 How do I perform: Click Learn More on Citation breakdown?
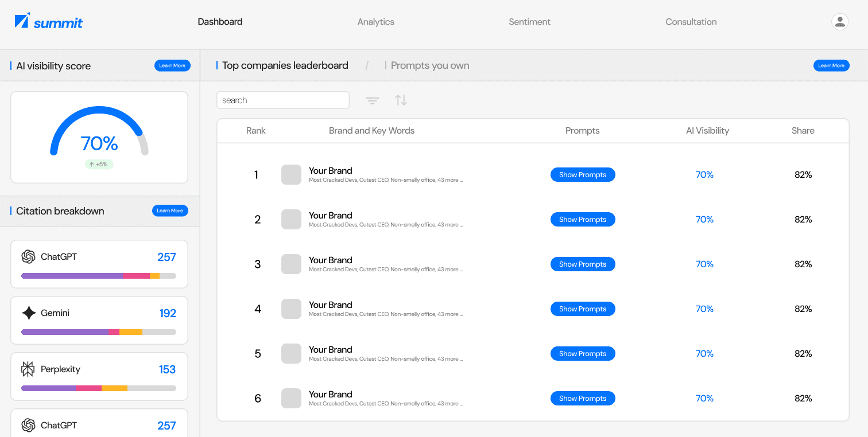point(170,210)
